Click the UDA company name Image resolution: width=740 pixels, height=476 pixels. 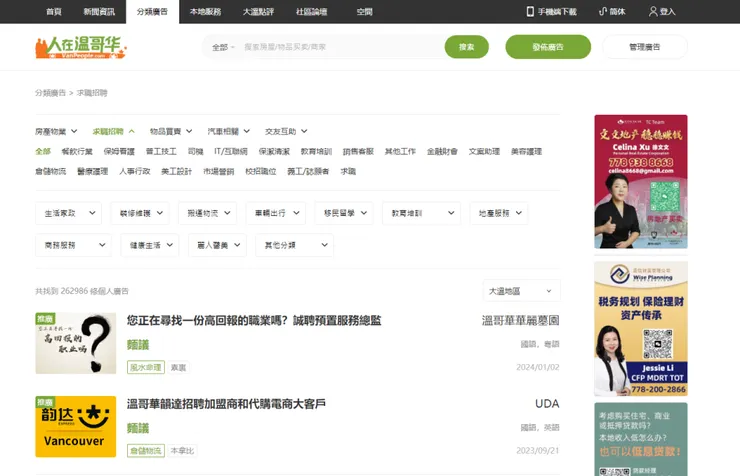[x=547, y=404]
